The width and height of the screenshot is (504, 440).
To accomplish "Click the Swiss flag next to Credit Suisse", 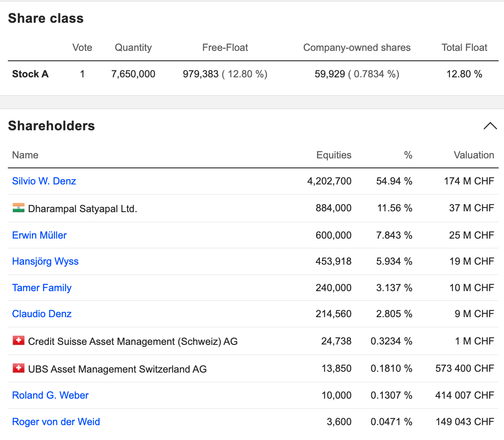I will point(19,341).
